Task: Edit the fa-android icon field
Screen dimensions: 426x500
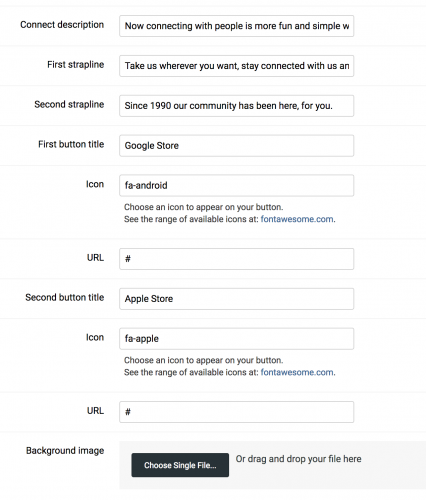Action: 236,185
